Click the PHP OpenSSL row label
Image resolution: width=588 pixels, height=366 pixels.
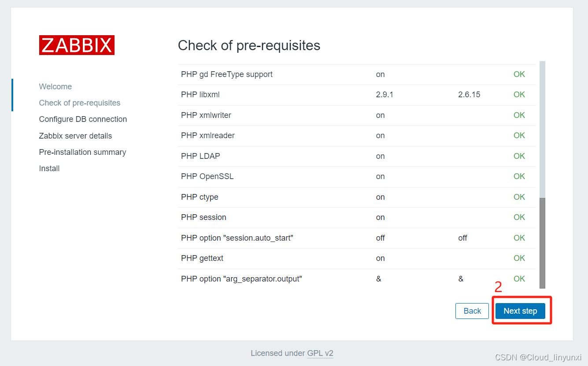pos(207,176)
